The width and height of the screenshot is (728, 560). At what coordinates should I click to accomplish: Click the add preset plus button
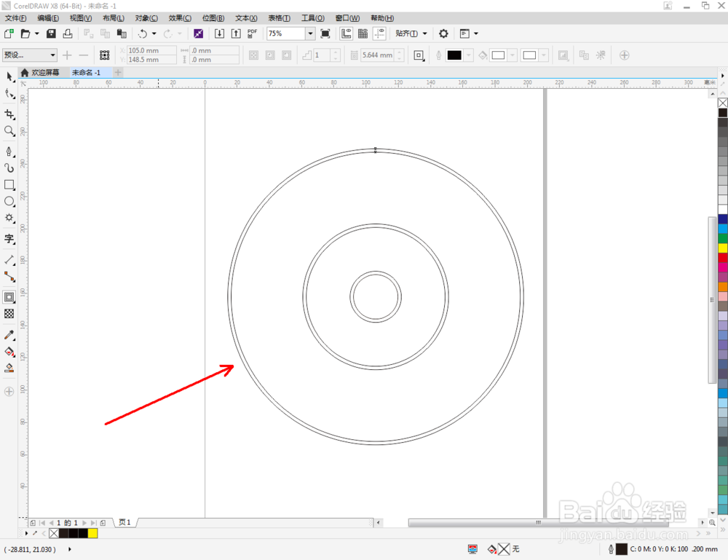pyautogui.click(x=67, y=55)
